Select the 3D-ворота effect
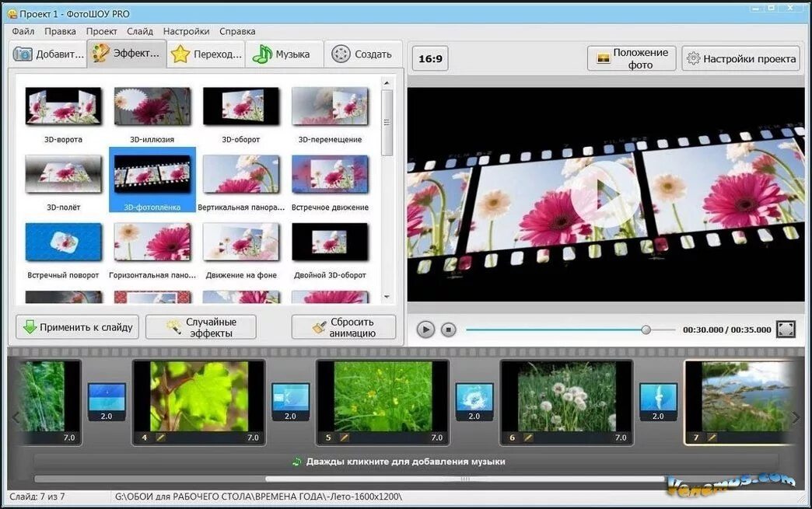This screenshot has width=812, height=509. tap(63, 115)
